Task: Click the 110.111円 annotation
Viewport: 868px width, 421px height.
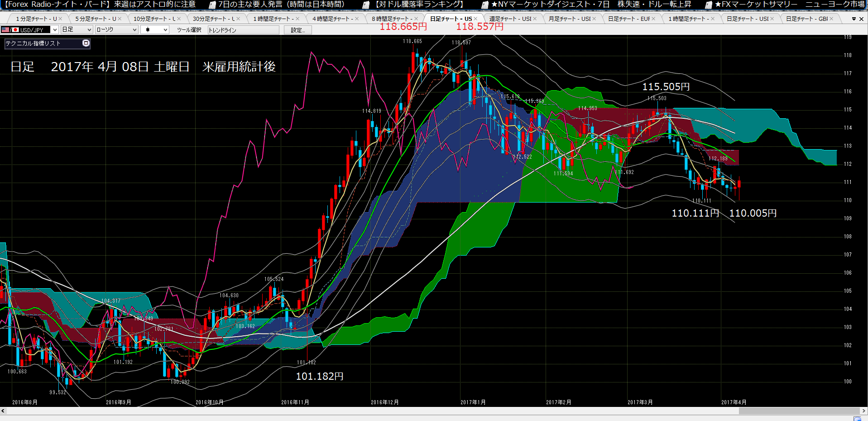Action: (695, 213)
